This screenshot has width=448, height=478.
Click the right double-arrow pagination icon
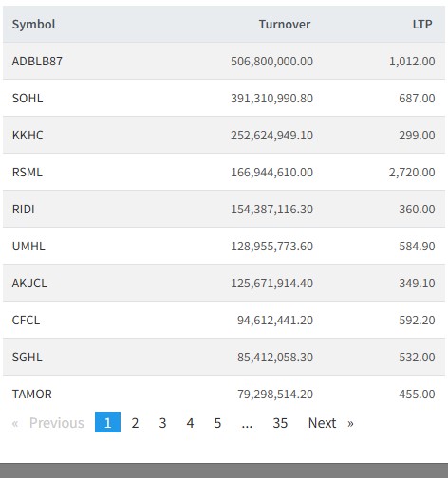click(x=350, y=423)
